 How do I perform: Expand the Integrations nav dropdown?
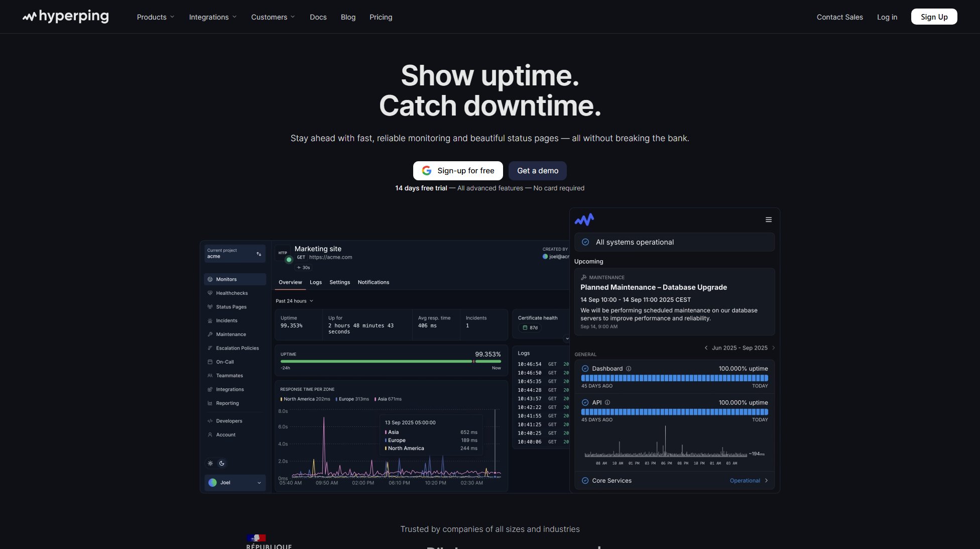pyautogui.click(x=213, y=17)
